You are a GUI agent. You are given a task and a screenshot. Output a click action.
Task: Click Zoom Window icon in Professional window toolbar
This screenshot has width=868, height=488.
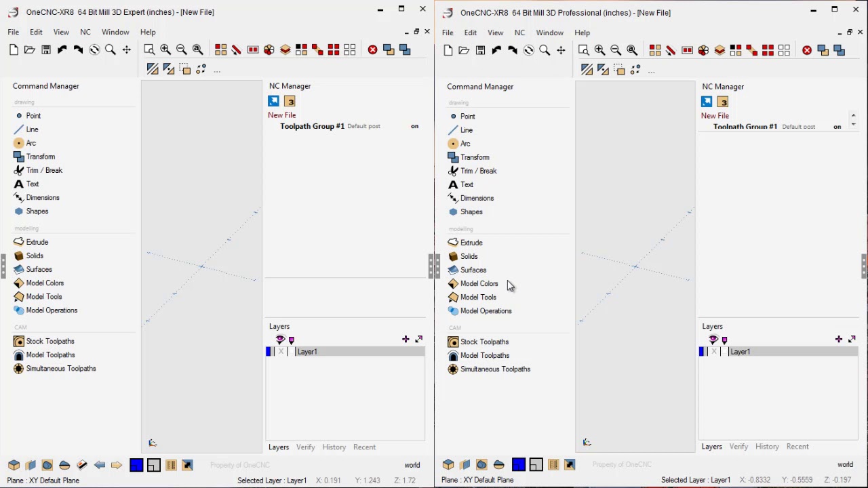tap(583, 50)
